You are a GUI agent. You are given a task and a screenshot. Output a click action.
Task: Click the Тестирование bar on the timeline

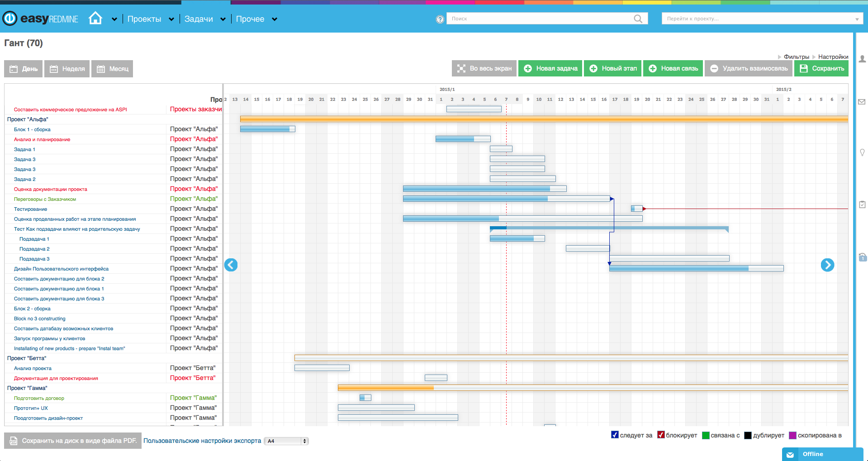(637, 209)
